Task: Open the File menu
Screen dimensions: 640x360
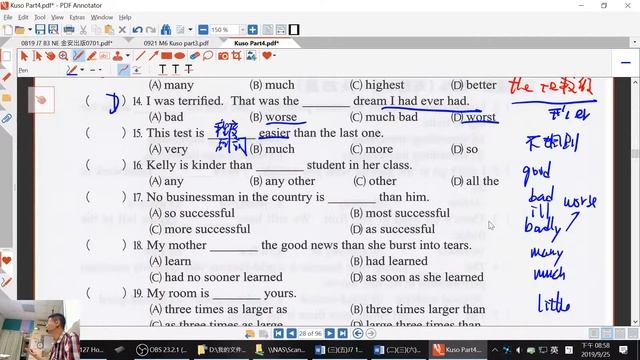Action: 8,17
